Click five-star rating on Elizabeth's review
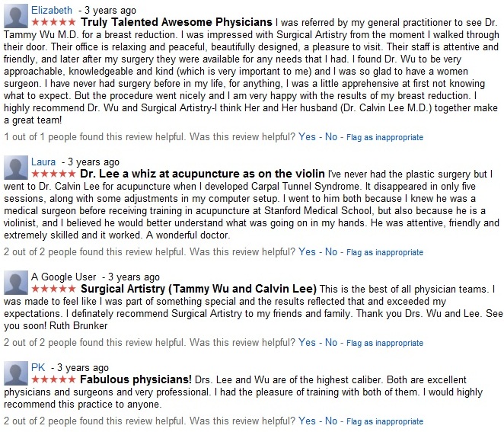 [x=55, y=23]
